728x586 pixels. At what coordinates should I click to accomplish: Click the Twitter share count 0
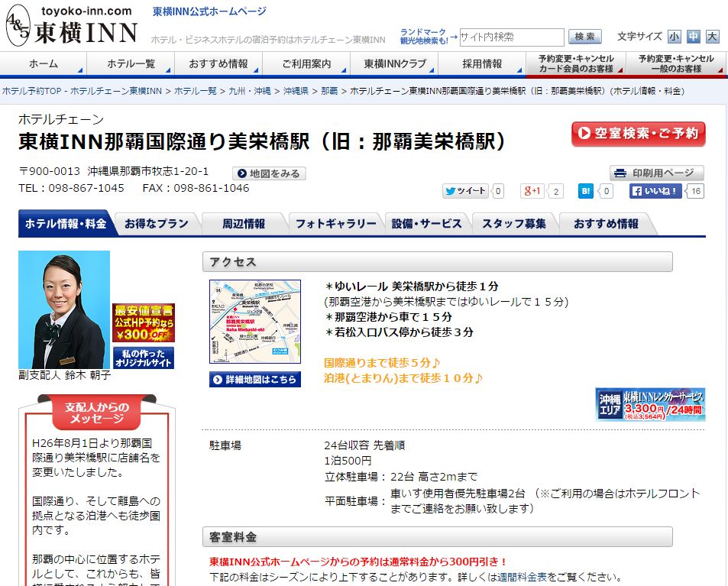[x=498, y=191]
